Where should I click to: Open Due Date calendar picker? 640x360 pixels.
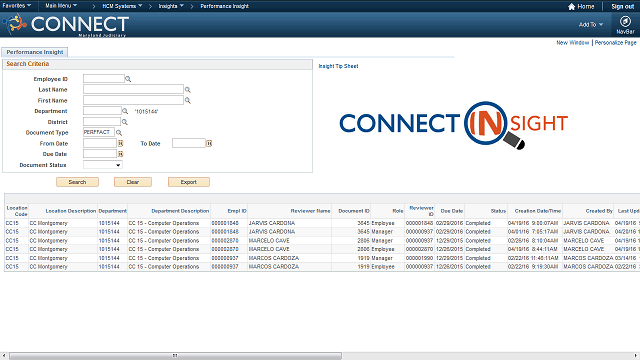[x=120, y=154]
